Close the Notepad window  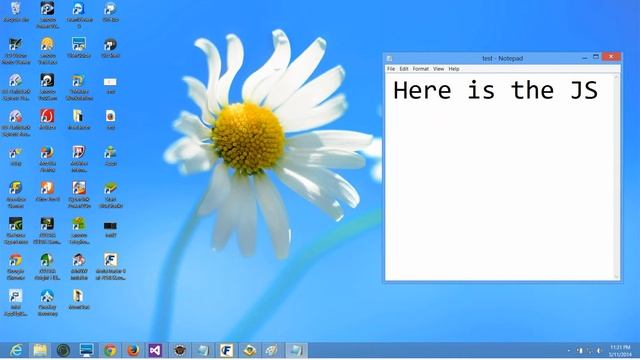click(x=611, y=57)
